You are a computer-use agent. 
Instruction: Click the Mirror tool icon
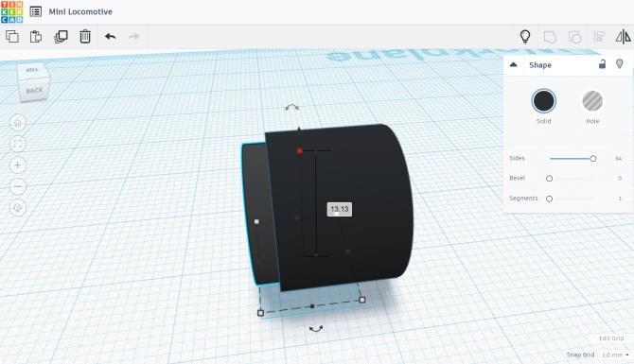[623, 37]
